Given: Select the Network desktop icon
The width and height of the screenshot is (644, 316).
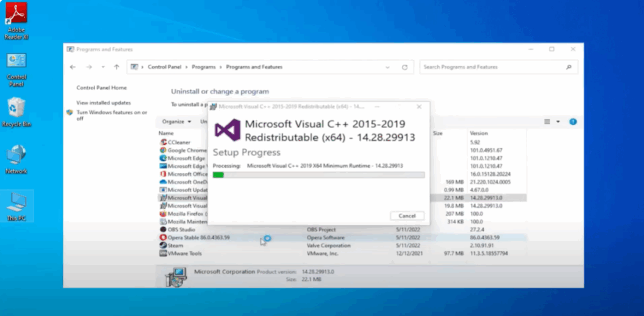Looking at the screenshot, I should [16, 159].
